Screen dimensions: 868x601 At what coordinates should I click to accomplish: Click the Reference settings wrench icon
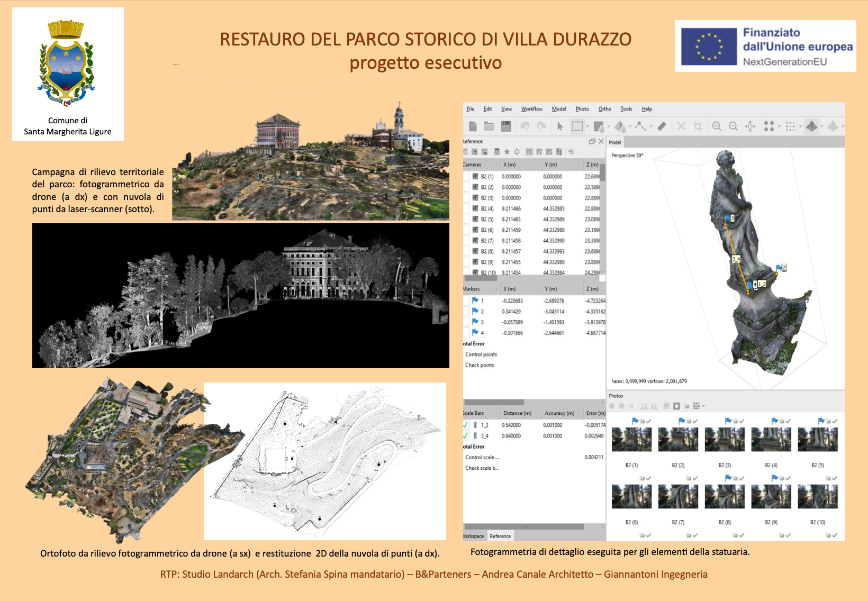click(572, 152)
